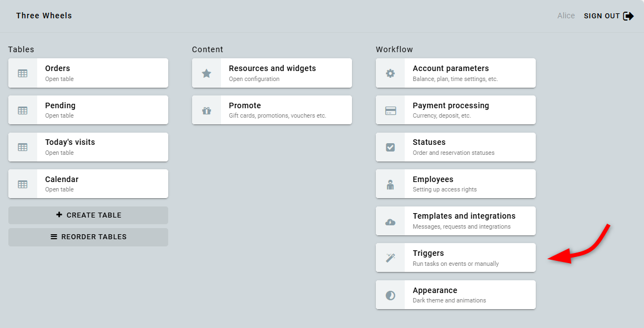Click the Alice user name
This screenshot has width=644, height=328.
point(566,16)
